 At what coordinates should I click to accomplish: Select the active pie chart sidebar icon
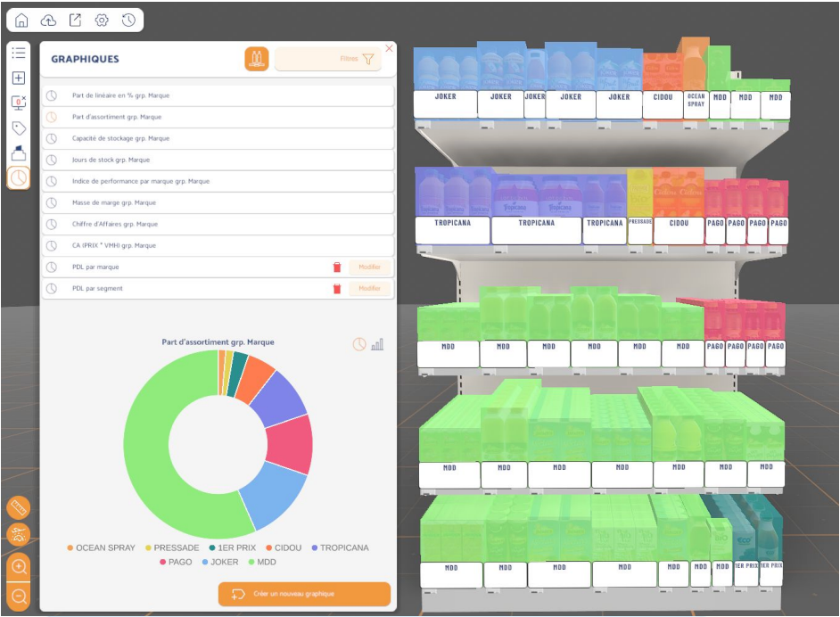point(19,177)
